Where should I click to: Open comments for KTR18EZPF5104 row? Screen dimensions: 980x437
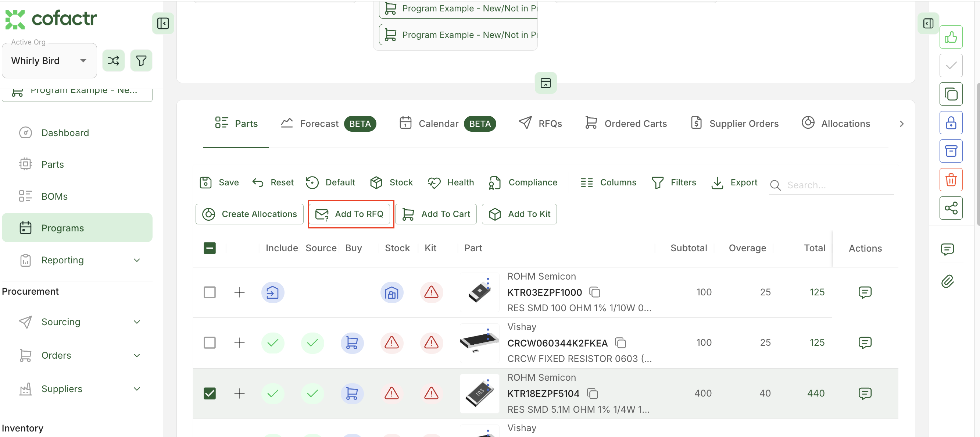(x=865, y=394)
